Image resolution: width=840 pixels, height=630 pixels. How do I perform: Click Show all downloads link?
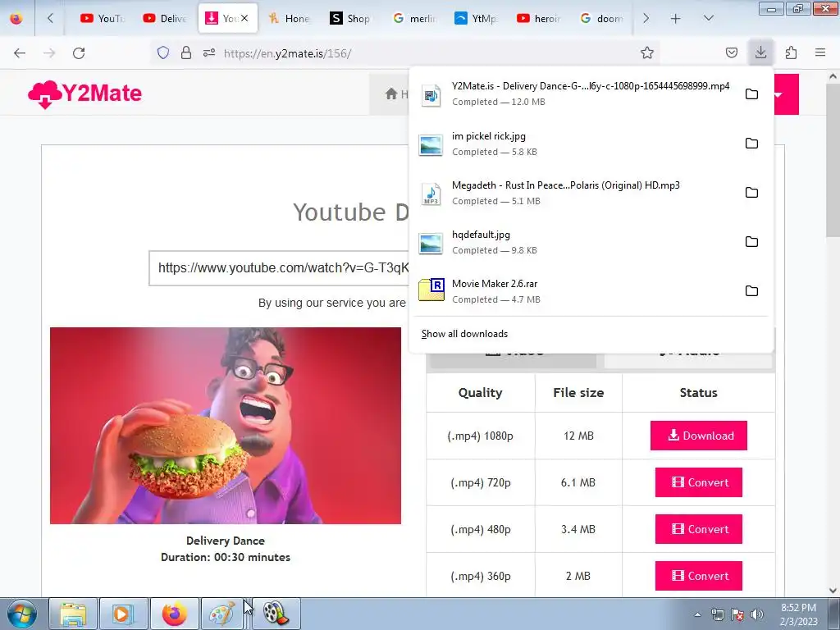pos(464,334)
